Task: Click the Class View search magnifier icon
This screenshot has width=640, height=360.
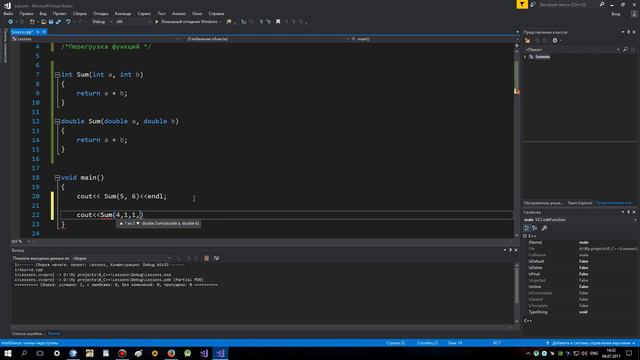Action: click(625, 49)
